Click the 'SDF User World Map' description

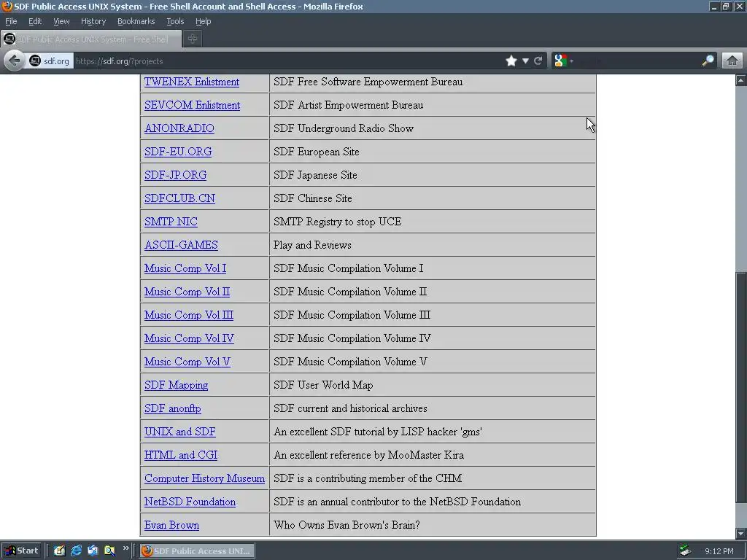tap(323, 385)
